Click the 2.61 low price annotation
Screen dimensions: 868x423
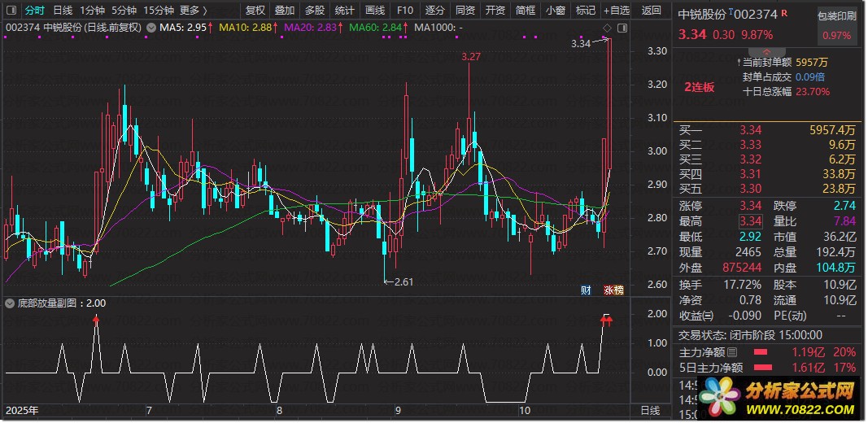point(404,281)
